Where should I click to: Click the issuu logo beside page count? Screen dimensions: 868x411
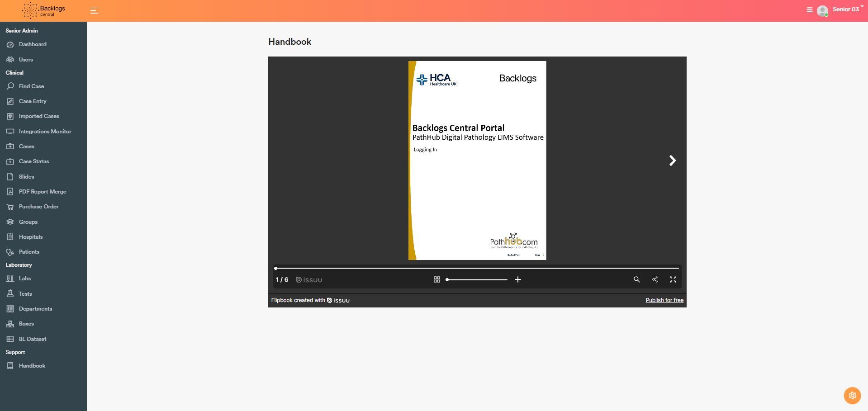click(x=309, y=280)
